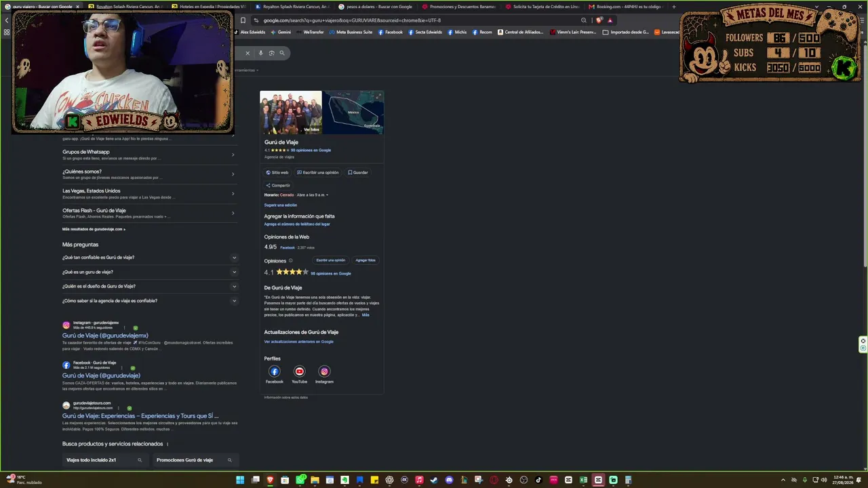Open the Ofertas Flash sitelink arrow
This screenshot has height=488, width=868.
(233, 213)
